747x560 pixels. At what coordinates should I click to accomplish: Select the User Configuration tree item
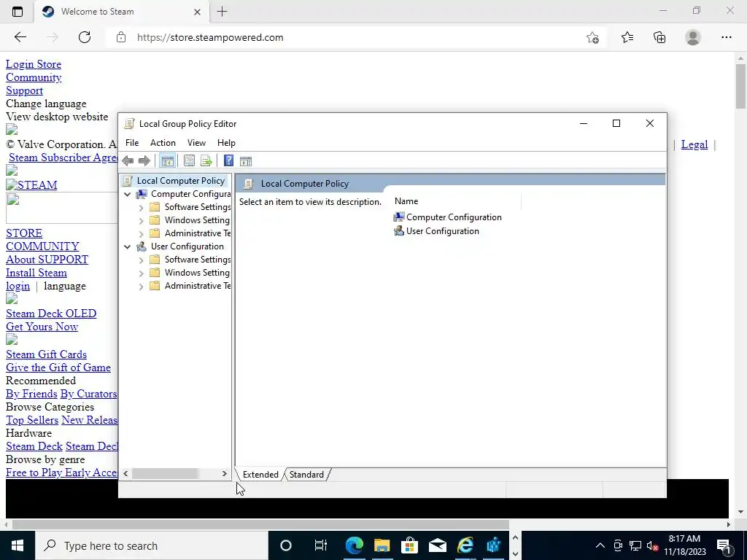click(187, 246)
